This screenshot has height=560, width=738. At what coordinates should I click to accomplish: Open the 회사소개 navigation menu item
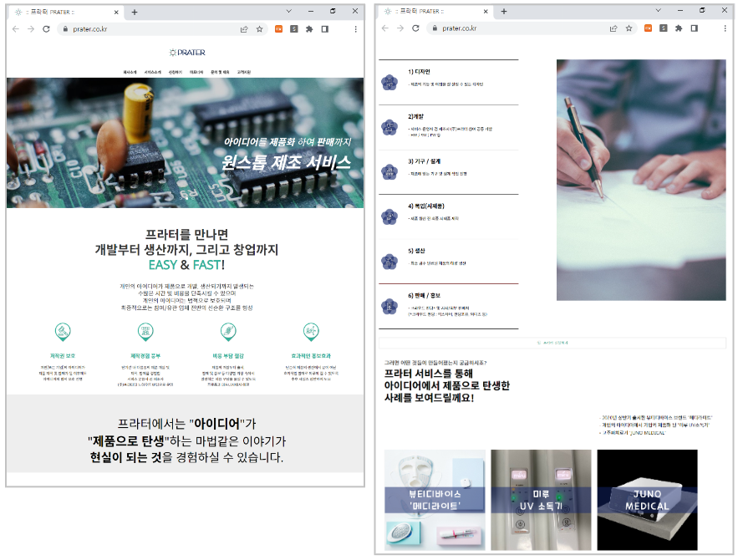130,73
